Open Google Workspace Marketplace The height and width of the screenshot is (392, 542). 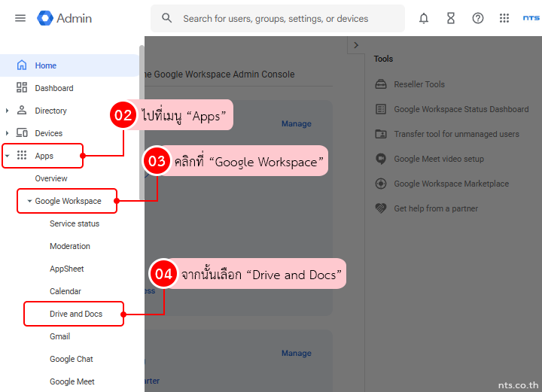(451, 184)
